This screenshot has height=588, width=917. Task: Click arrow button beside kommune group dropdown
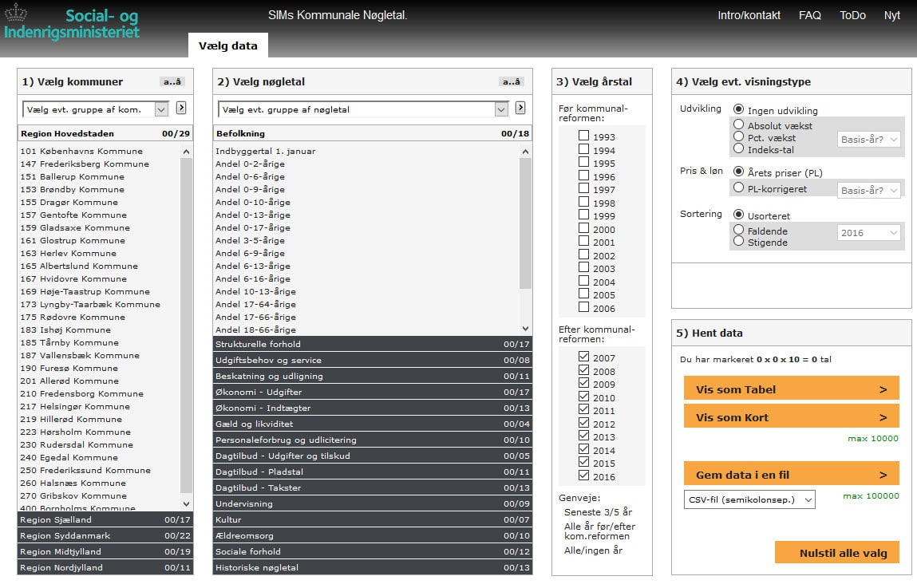click(181, 108)
